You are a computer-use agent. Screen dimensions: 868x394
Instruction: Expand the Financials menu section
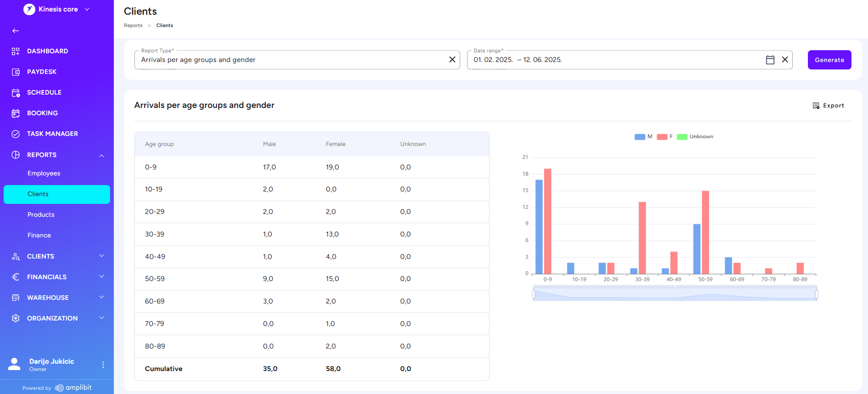101,276
